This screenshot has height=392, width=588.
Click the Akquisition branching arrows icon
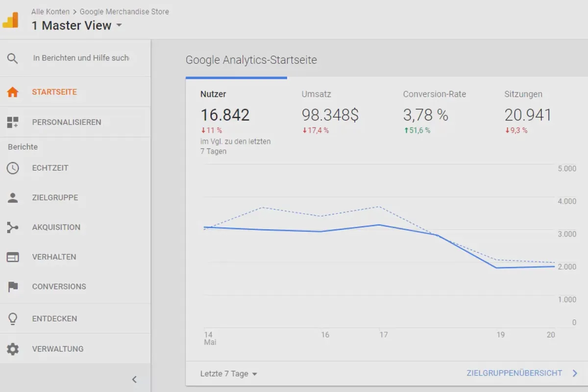click(13, 227)
